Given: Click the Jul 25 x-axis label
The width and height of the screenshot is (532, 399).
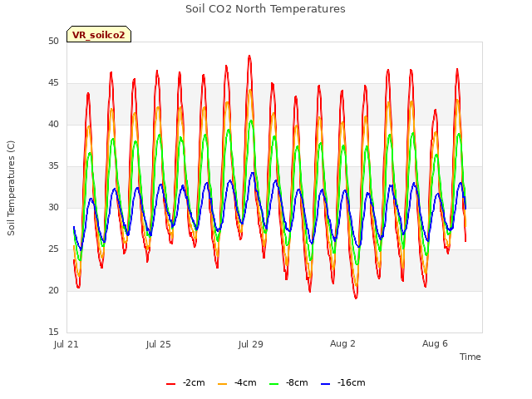Looking at the screenshot, I should [x=159, y=344].
